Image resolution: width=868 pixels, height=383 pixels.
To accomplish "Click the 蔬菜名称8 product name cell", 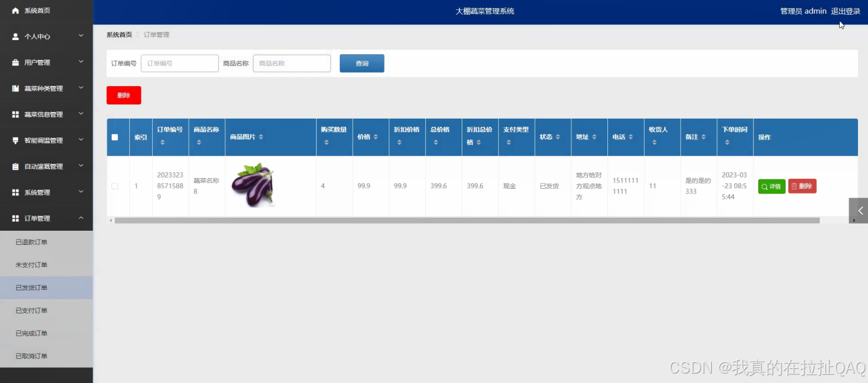I will [x=206, y=186].
